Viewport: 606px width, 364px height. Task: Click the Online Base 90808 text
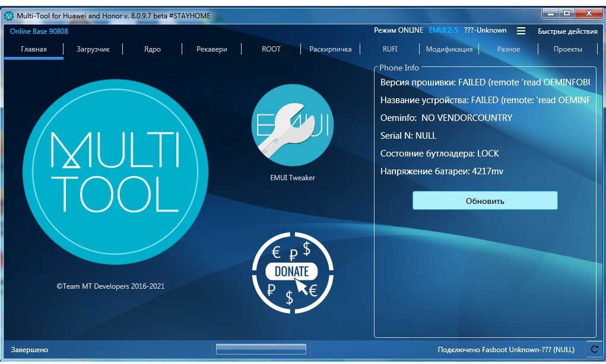(x=39, y=31)
